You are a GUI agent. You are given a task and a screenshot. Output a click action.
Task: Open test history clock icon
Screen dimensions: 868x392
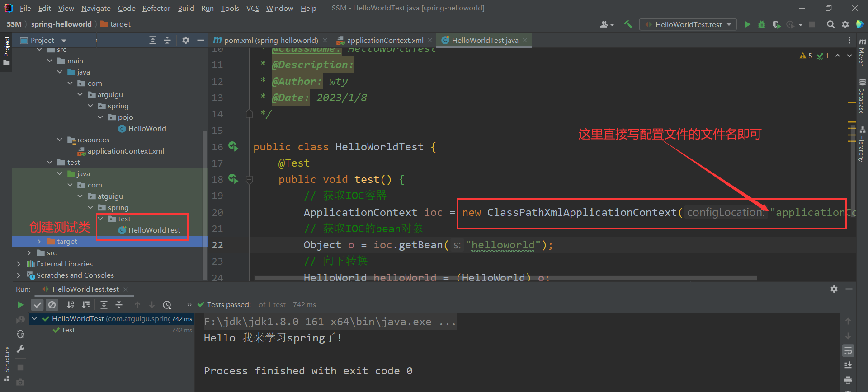point(167,305)
